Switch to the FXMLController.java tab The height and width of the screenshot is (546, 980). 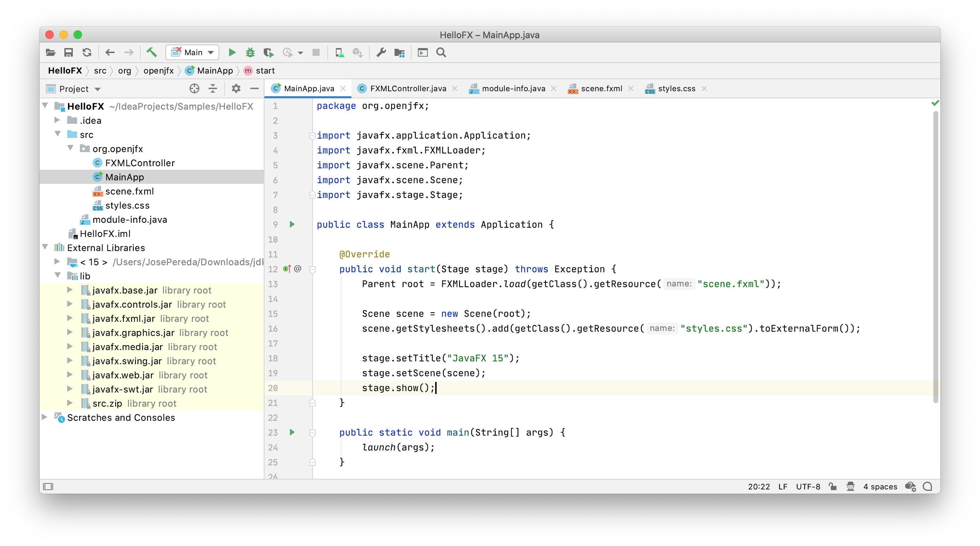pyautogui.click(x=407, y=89)
